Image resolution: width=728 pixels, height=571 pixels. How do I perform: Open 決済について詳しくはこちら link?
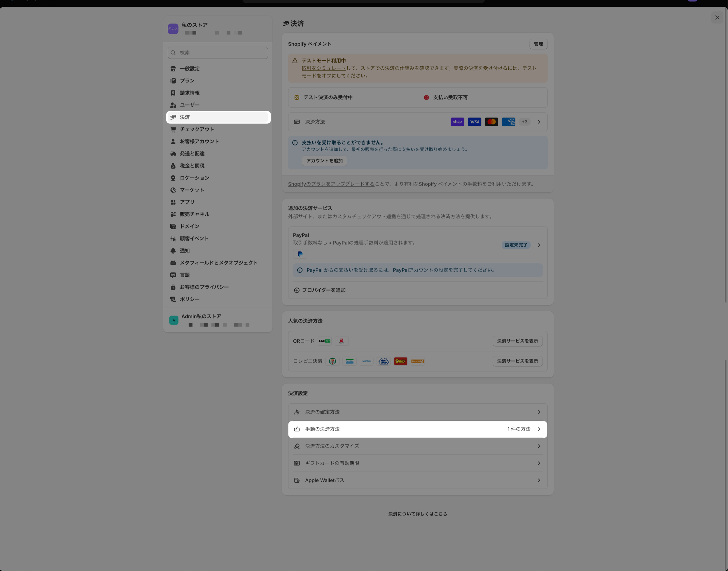point(417,514)
